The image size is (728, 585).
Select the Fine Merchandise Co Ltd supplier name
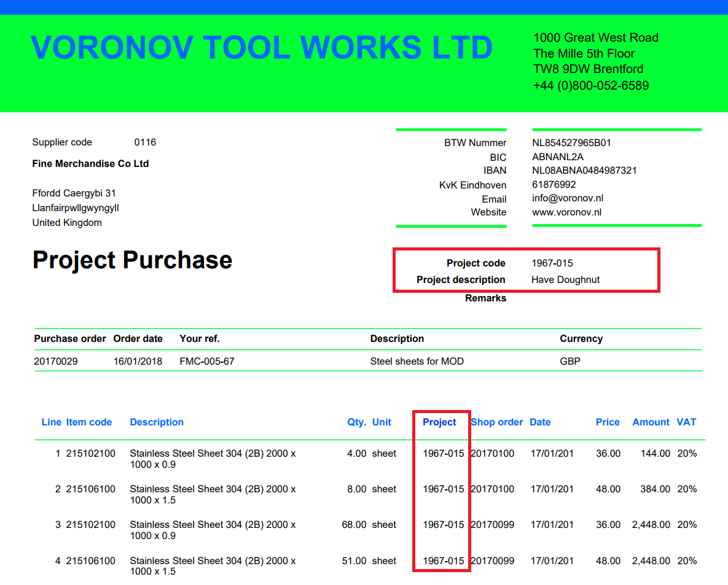[90, 164]
